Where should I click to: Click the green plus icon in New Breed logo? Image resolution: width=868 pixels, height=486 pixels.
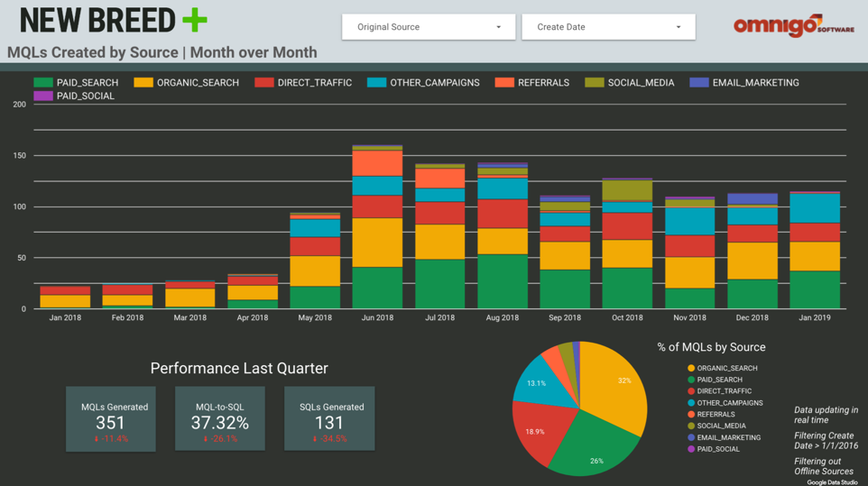194,20
